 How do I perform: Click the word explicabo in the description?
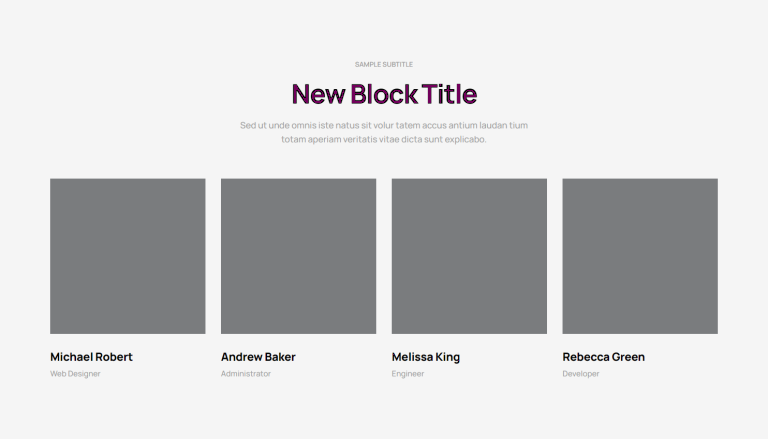point(465,139)
